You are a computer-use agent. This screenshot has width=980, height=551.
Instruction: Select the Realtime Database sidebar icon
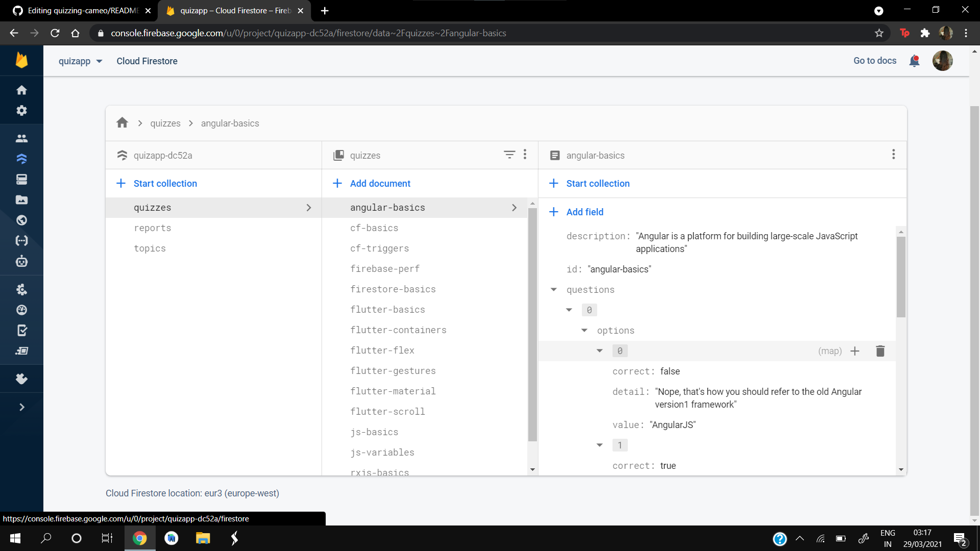click(x=22, y=179)
